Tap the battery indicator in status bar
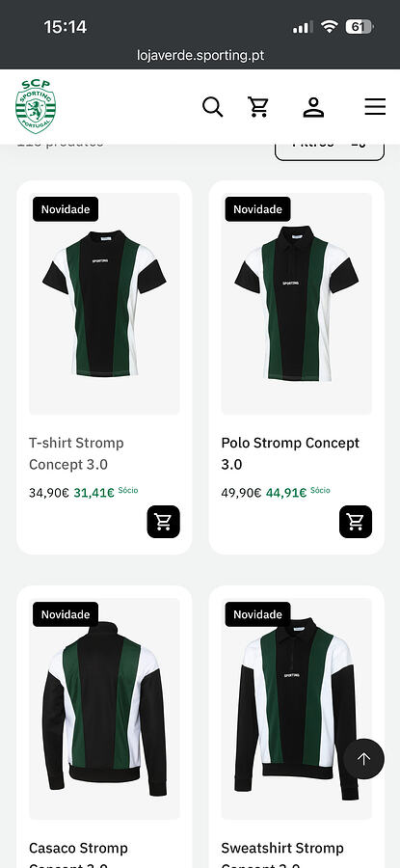 [x=360, y=27]
